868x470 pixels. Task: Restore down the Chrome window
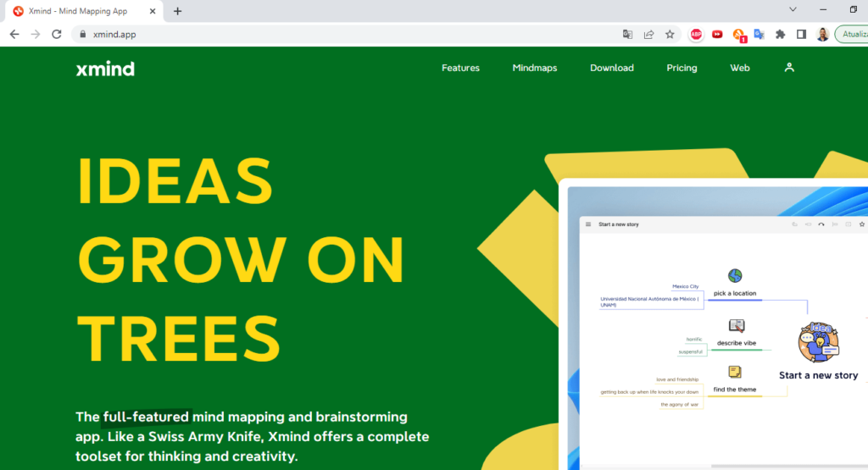(853, 9)
